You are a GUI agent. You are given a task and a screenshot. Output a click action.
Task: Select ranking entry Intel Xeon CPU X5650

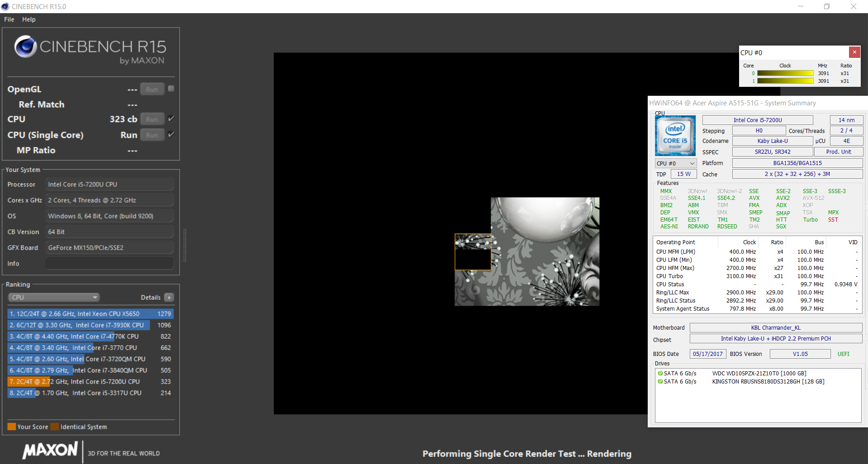pyautogui.click(x=90, y=313)
